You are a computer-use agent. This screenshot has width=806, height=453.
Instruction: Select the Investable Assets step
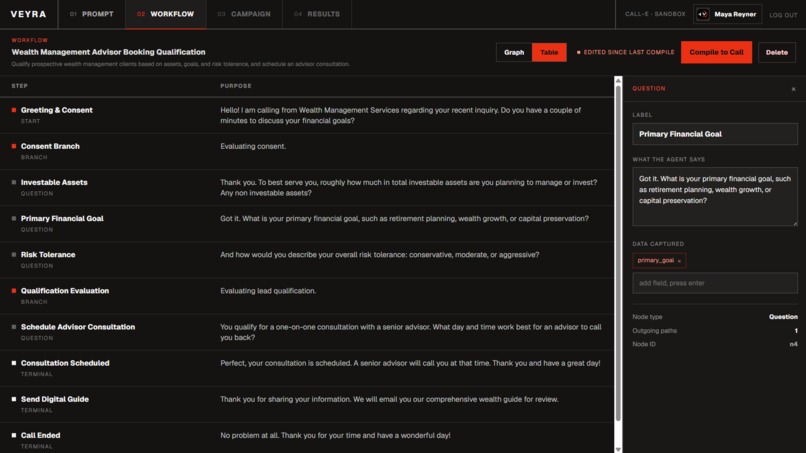307,188
